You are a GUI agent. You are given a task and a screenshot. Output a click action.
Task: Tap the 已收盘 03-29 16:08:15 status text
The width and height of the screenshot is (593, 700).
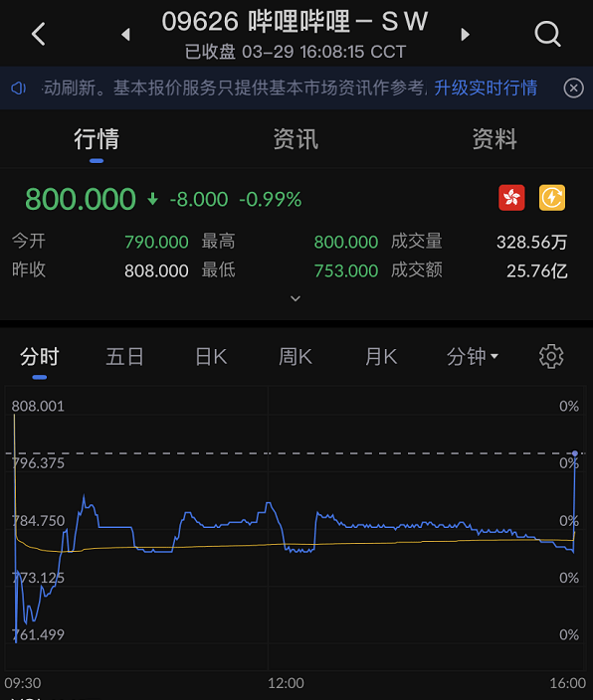click(x=295, y=52)
